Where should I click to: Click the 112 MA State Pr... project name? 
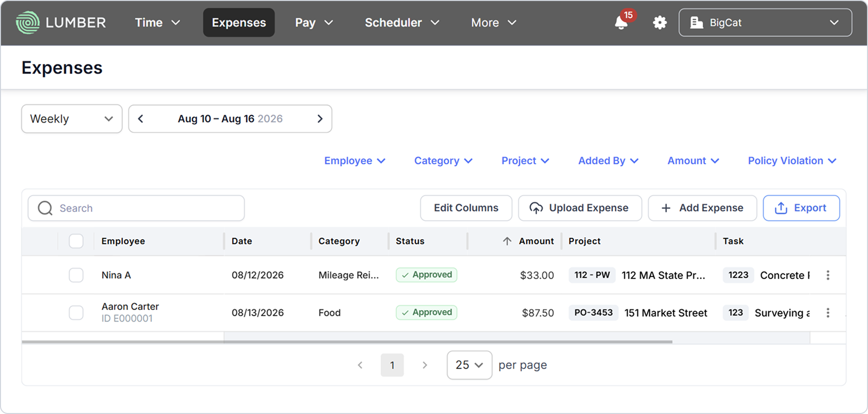[x=664, y=275]
